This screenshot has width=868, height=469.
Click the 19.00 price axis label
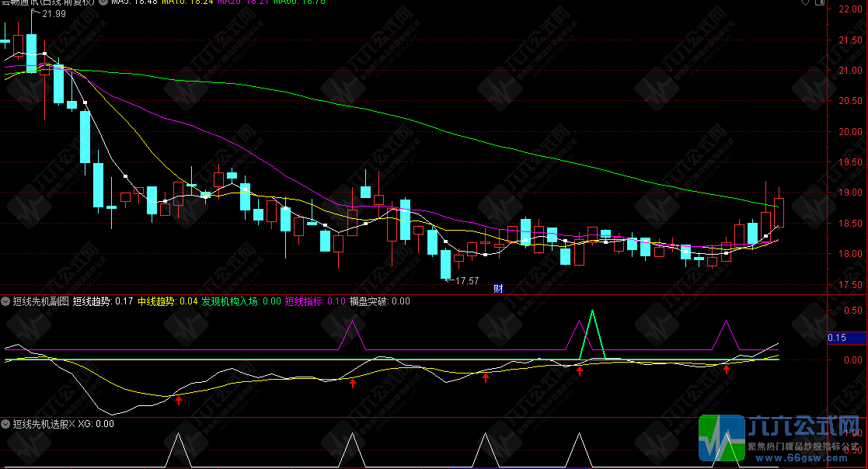coord(850,193)
